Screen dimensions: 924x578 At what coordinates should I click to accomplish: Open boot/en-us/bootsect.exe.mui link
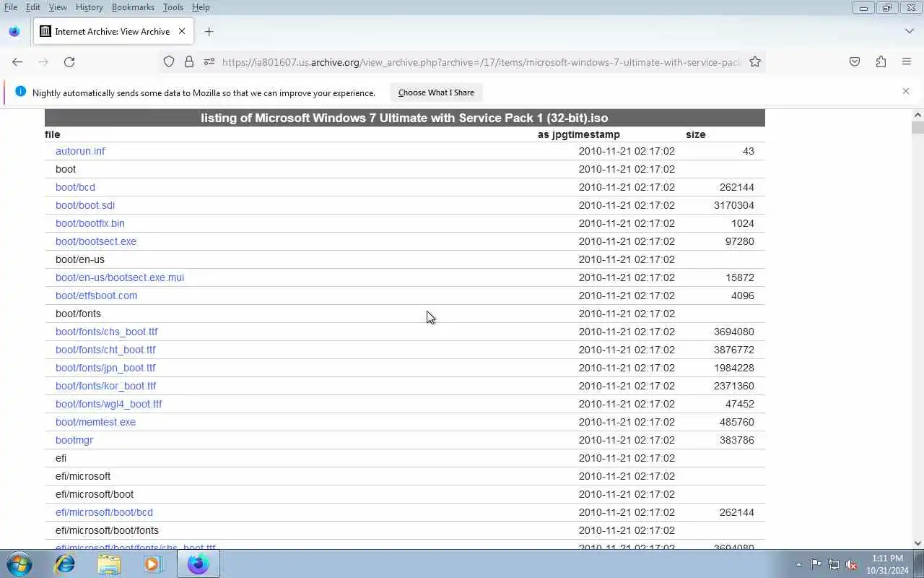[120, 277]
